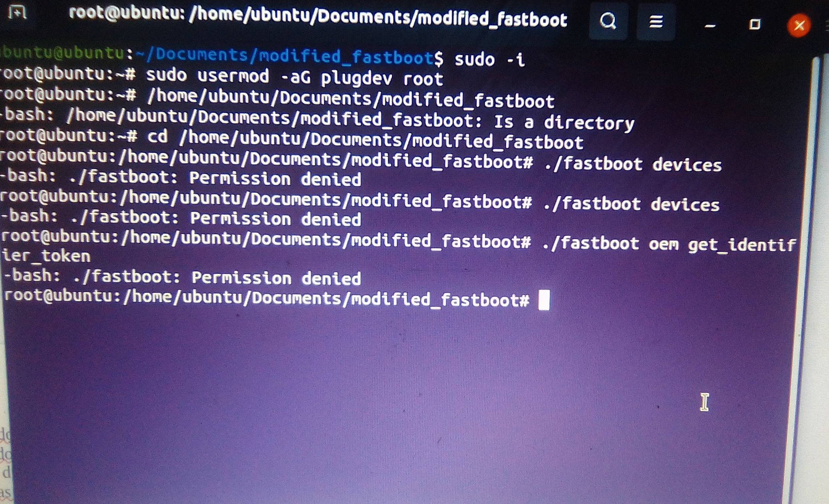
Task: Click the first 'Permission denied' error line
Action: pyautogui.click(x=181, y=178)
